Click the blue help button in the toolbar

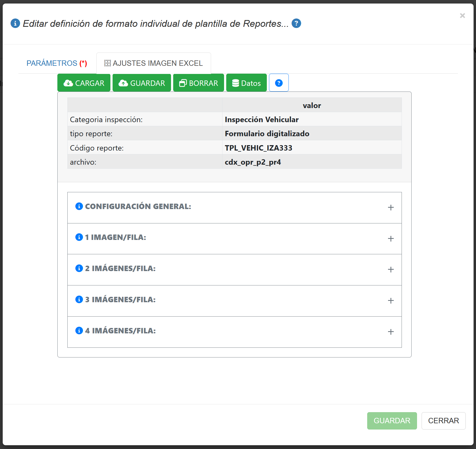pos(278,83)
